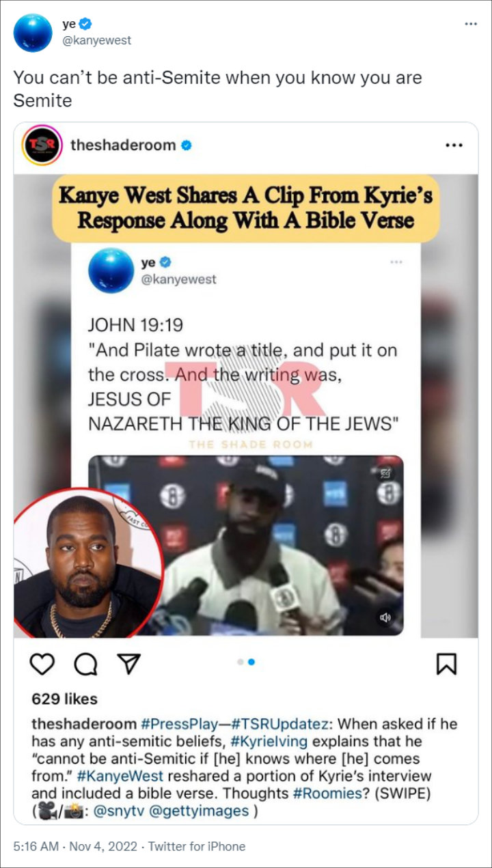Open the tweet's three-dot more options menu
This screenshot has height=868, width=492.
(471, 24)
